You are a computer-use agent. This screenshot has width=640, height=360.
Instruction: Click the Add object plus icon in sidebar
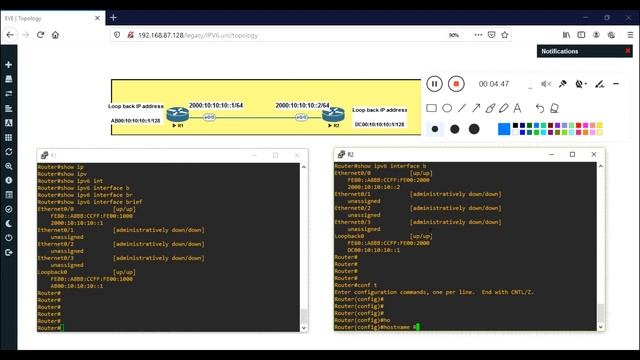point(9,65)
